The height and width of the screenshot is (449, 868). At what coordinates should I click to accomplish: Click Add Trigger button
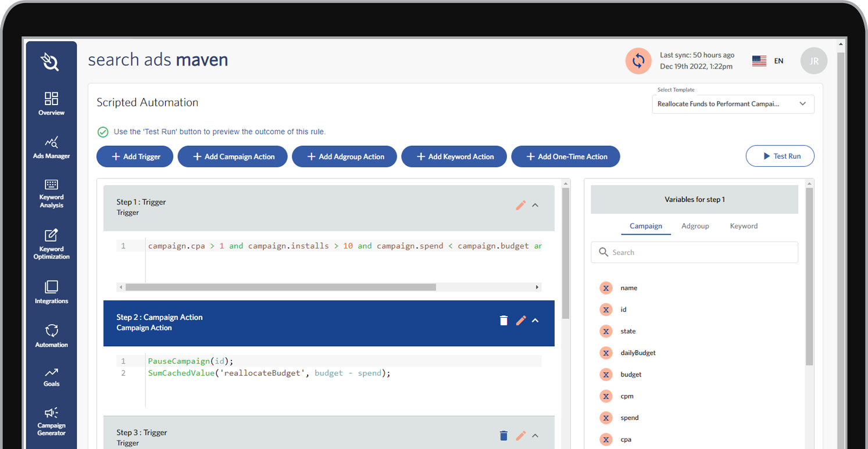pos(135,157)
